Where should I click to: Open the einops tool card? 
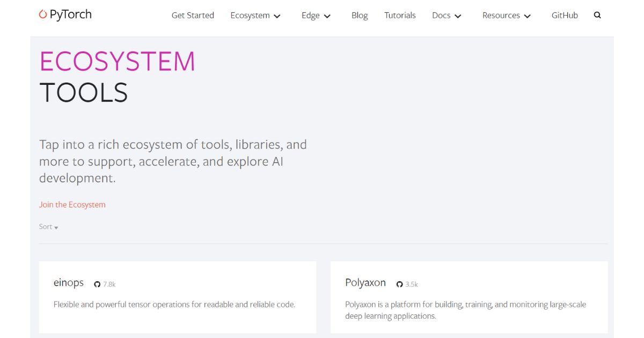(177, 298)
